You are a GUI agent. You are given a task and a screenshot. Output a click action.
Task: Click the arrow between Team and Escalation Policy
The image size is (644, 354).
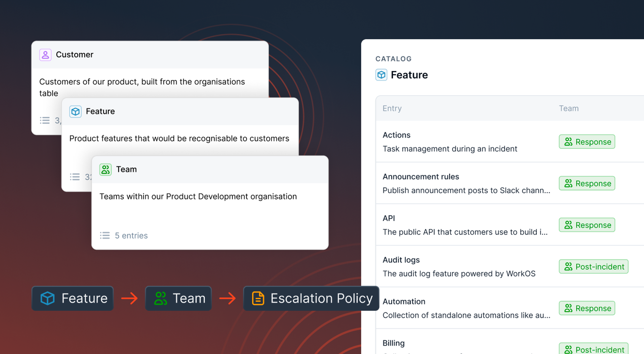point(228,298)
